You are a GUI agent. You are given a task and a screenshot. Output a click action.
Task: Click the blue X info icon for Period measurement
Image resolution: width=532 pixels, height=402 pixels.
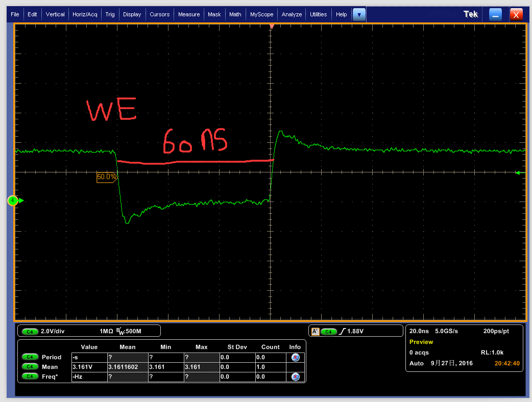[295, 357]
